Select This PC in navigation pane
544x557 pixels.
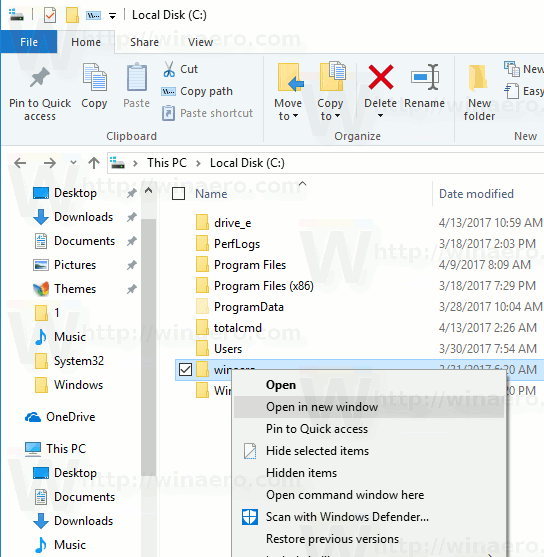pos(66,449)
